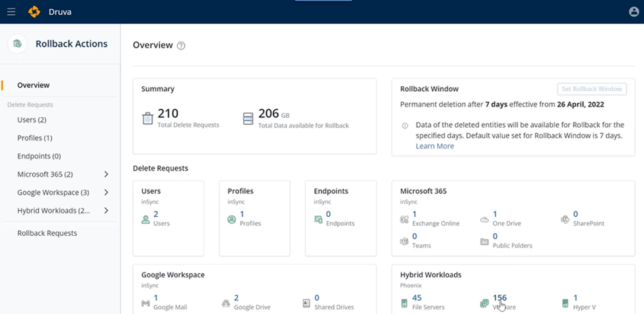Go to Users (2) delete requests
Screen dimensions: 644x314
31,120
